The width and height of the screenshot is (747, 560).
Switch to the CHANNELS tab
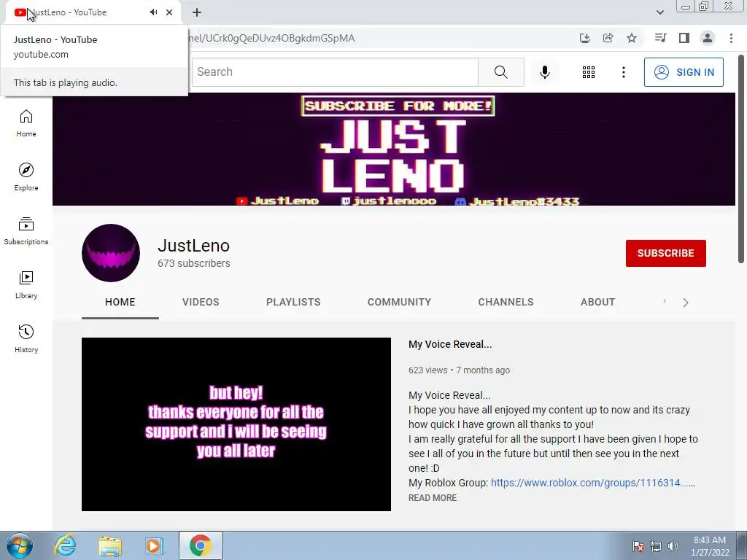click(x=506, y=302)
